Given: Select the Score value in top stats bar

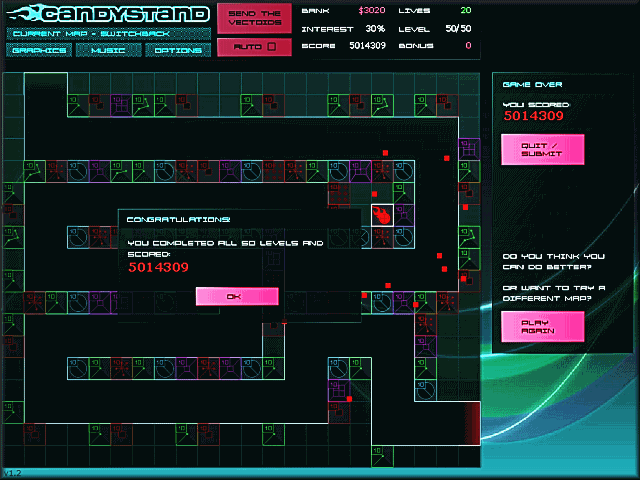Looking at the screenshot, I should coord(367,46).
